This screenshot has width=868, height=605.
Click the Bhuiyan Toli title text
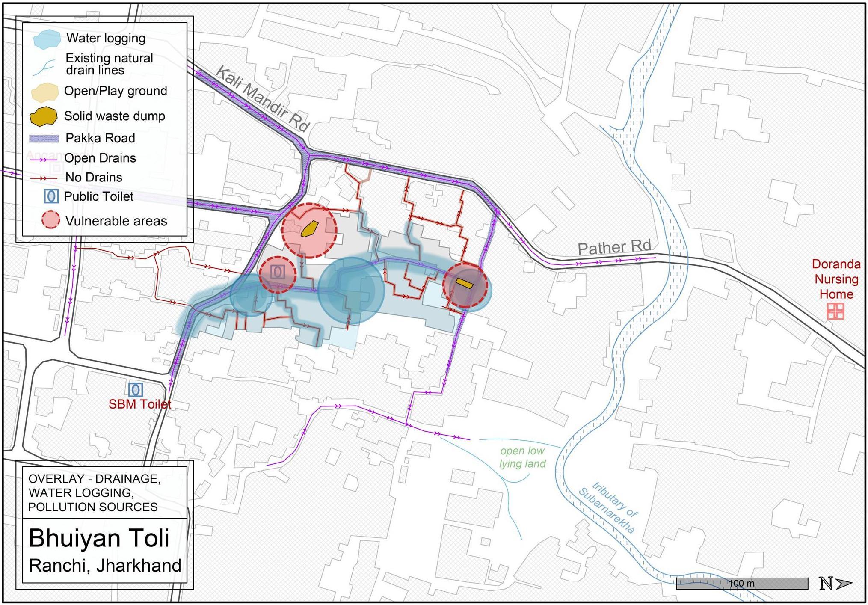click(99, 538)
